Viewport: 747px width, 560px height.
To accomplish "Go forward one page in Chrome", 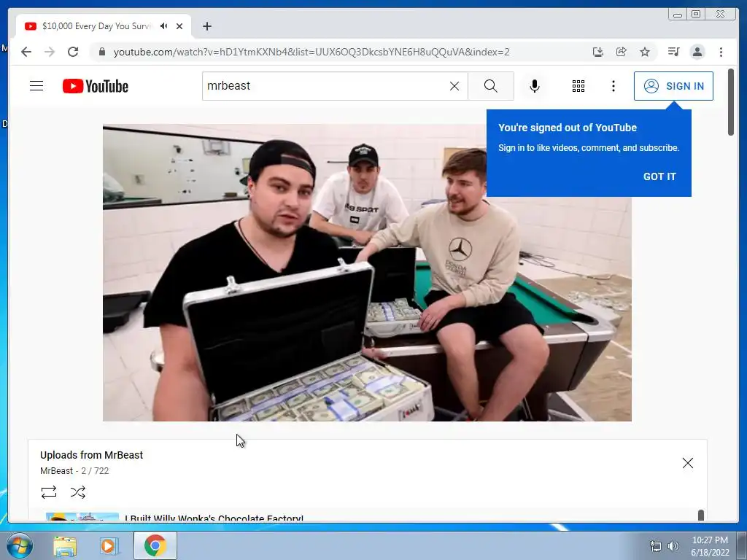I will coord(50,52).
